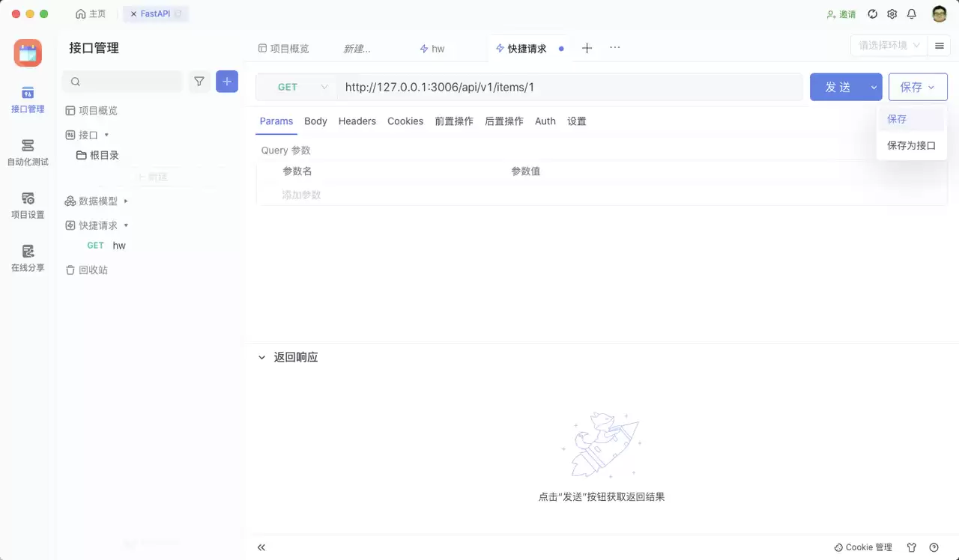Select the Body tab
The width and height of the screenshot is (959, 560).
315,121
